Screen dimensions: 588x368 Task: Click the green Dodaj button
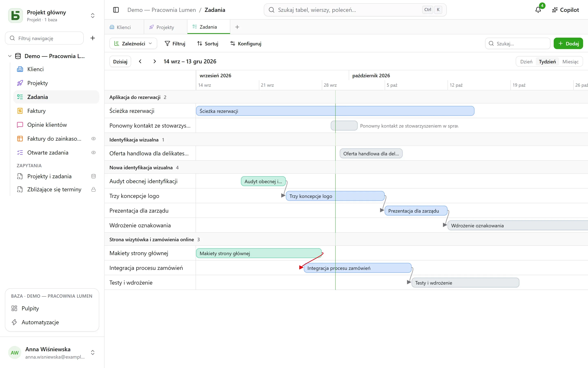pos(568,44)
